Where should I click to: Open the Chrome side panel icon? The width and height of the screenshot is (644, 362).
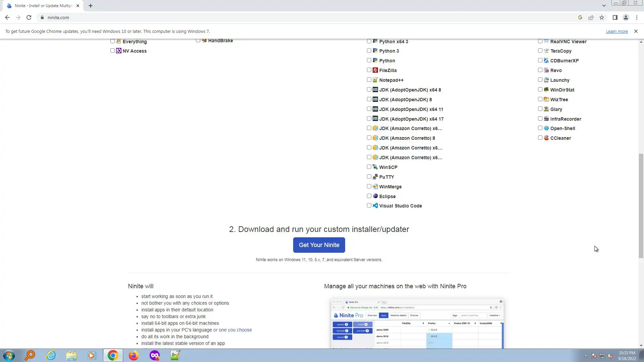(615, 17)
